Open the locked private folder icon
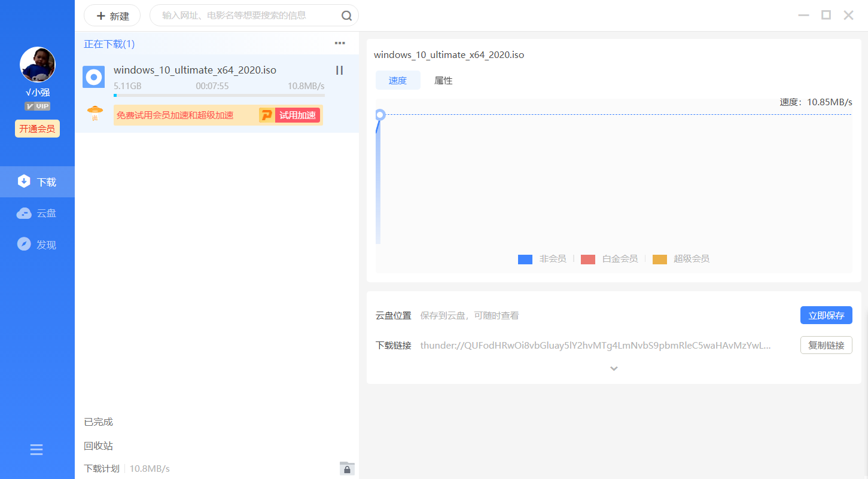The width and height of the screenshot is (868, 479). click(347, 468)
